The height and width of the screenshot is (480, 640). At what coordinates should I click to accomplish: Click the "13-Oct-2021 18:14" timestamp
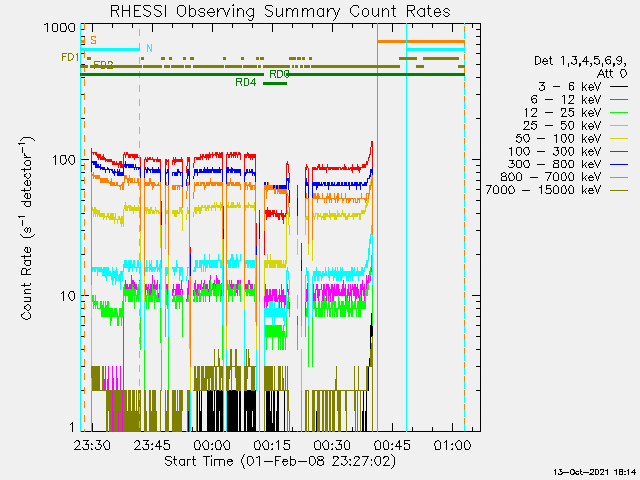595,472
